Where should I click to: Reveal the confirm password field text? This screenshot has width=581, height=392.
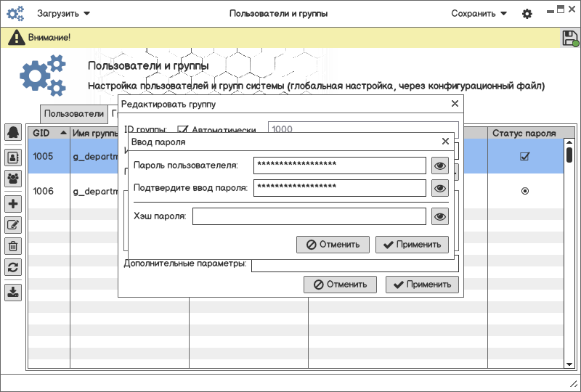coord(439,188)
